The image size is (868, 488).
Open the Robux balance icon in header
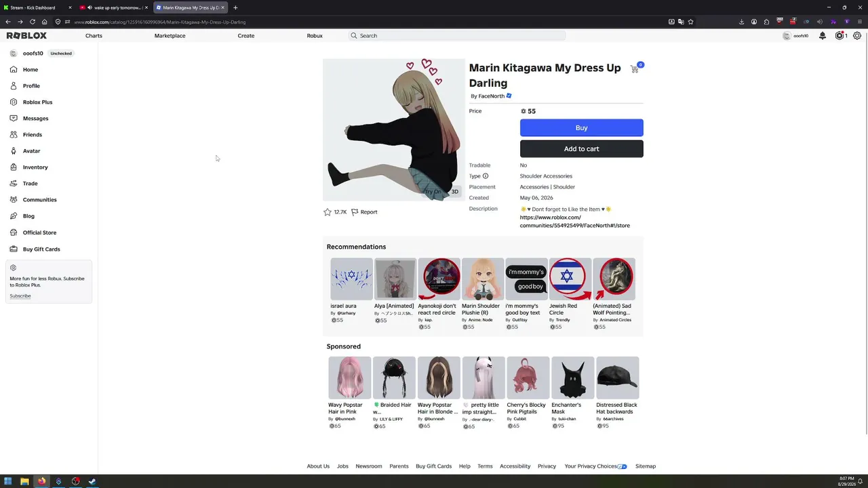click(x=840, y=35)
